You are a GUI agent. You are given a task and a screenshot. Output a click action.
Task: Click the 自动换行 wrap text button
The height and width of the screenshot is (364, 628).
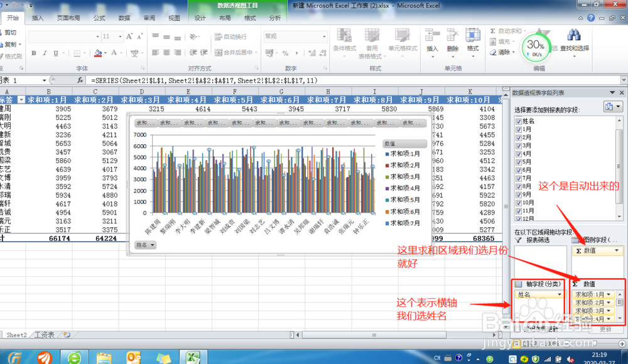pos(230,36)
